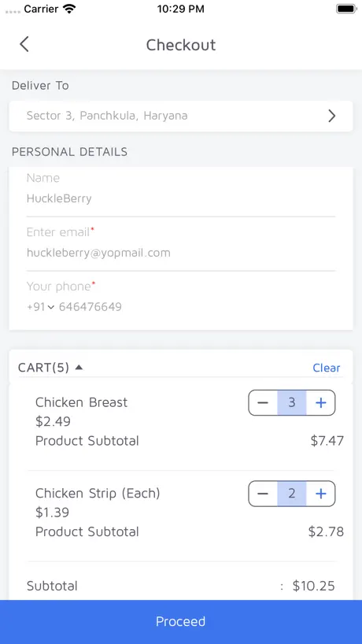Tap the back arrow icon

pos(24,44)
